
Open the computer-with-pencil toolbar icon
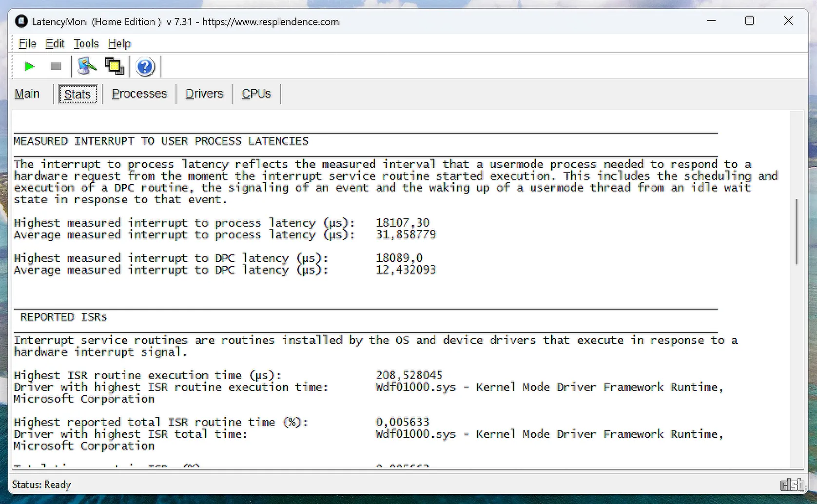[87, 66]
